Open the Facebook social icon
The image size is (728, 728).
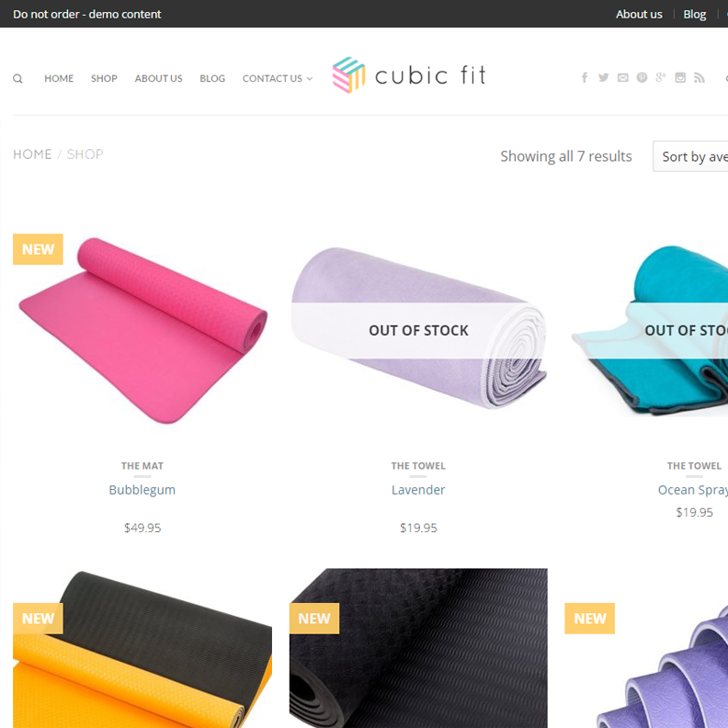[585, 77]
